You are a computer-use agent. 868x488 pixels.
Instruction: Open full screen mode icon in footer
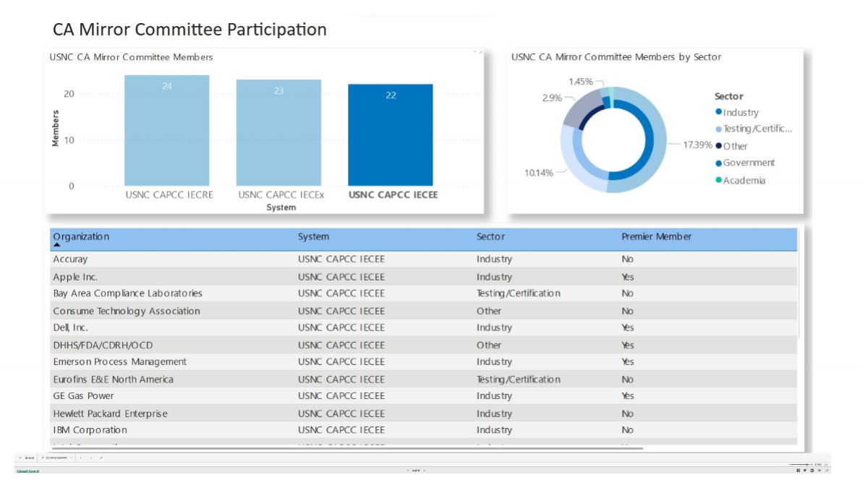(x=827, y=471)
